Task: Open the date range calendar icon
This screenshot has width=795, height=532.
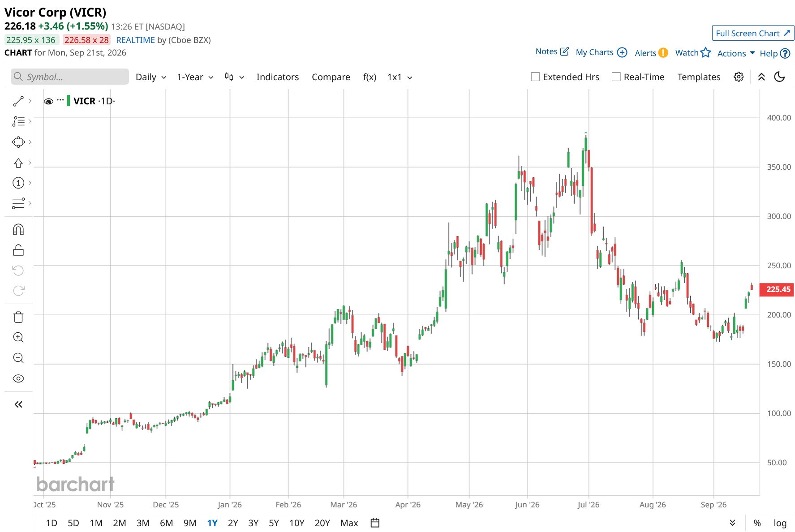Action: click(x=375, y=523)
